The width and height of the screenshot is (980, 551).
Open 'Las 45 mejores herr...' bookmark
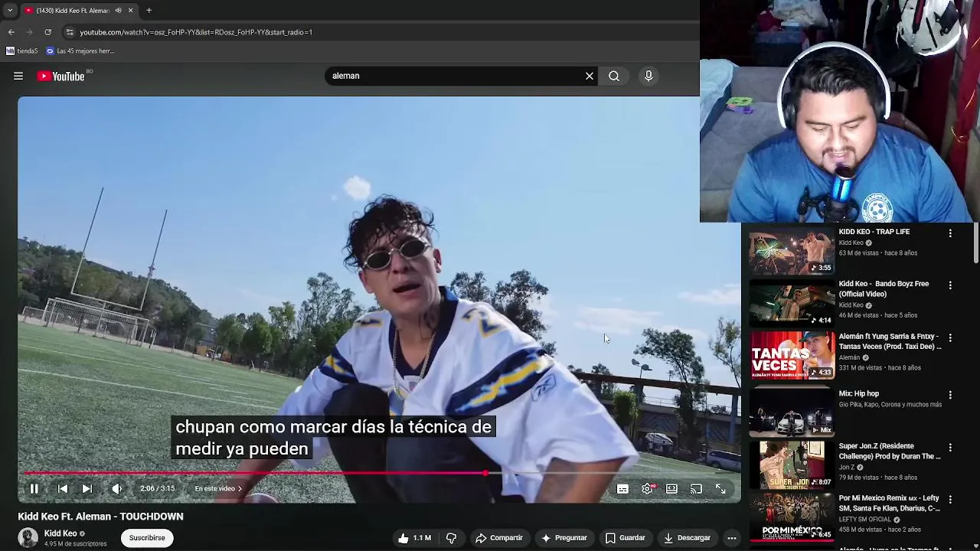[x=80, y=51]
